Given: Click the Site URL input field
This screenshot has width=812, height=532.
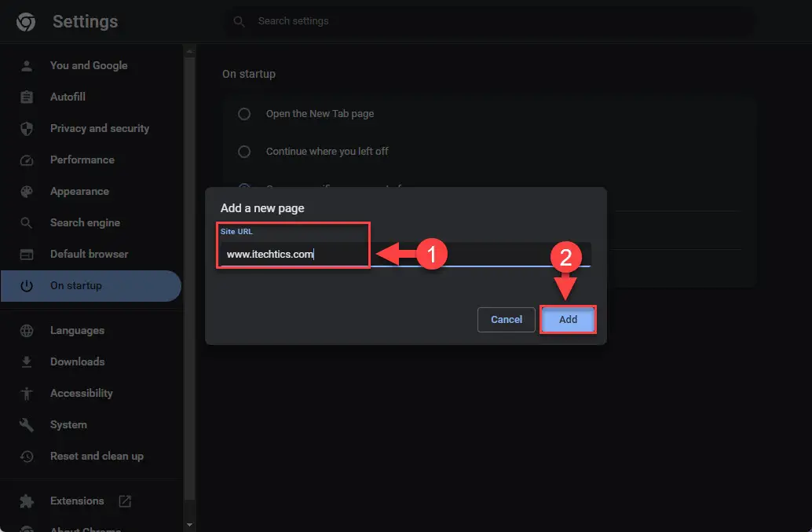Looking at the screenshot, I should (x=405, y=255).
